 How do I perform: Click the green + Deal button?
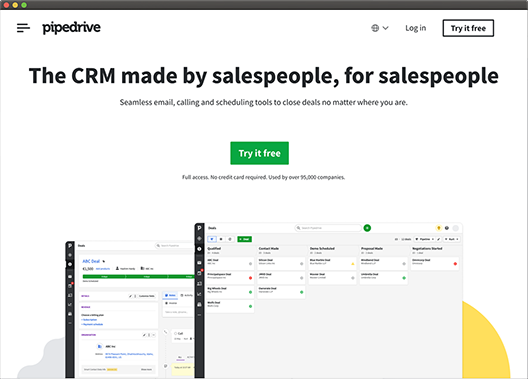[x=244, y=239]
